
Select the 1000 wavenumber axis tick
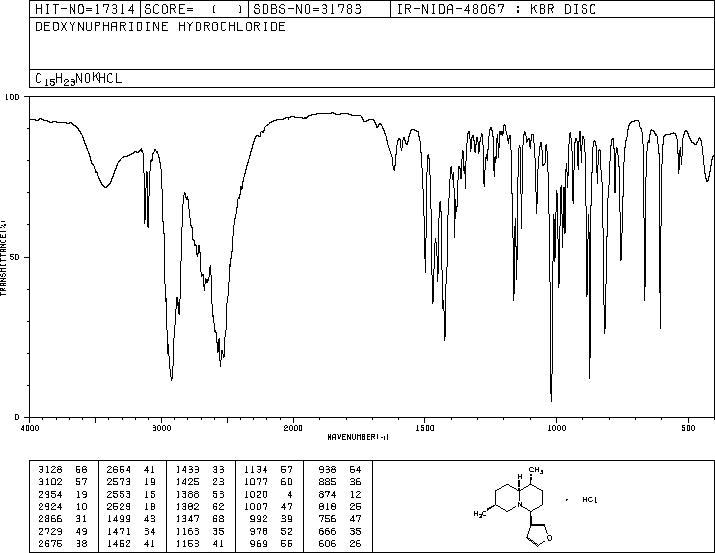tap(554, 427)
